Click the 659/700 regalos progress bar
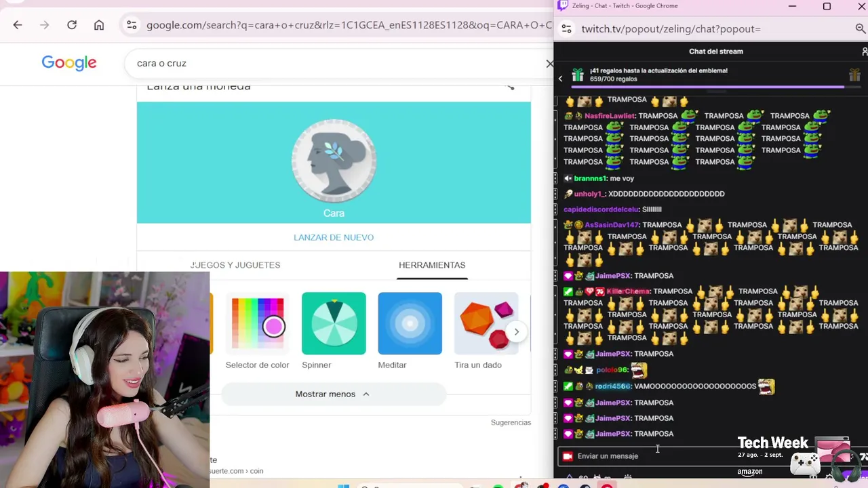 pos(716,87)
